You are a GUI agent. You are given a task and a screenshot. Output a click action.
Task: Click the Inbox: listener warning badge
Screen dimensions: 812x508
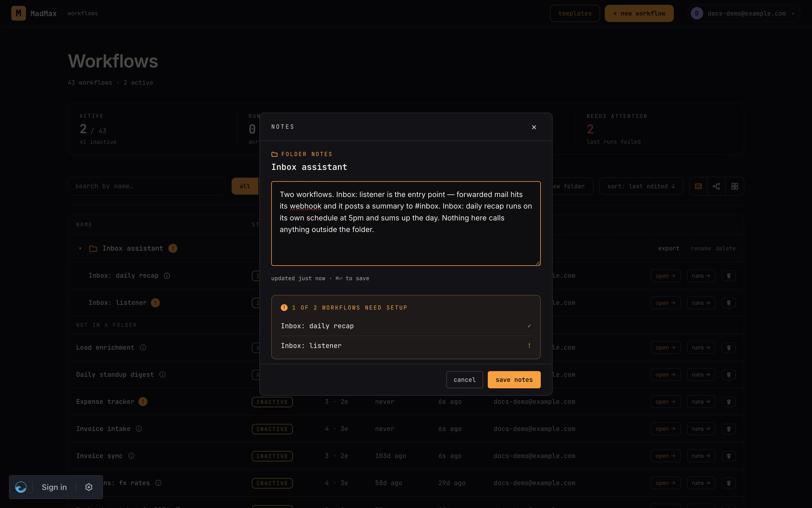[x=155, y=303]
